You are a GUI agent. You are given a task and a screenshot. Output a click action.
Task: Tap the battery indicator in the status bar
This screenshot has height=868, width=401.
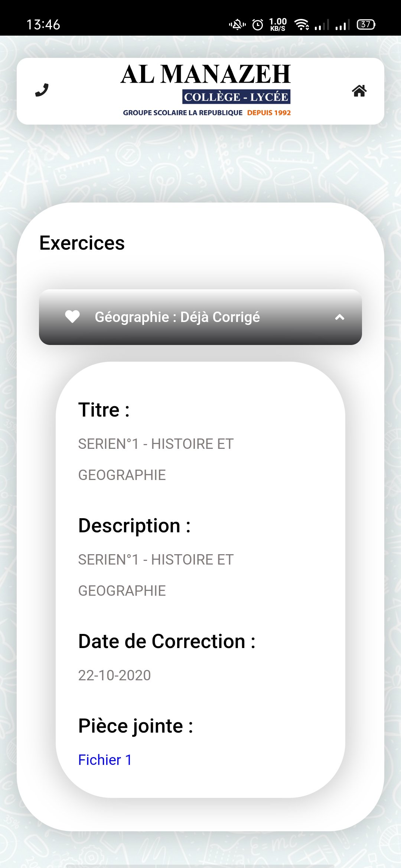(x=366, y=24)
